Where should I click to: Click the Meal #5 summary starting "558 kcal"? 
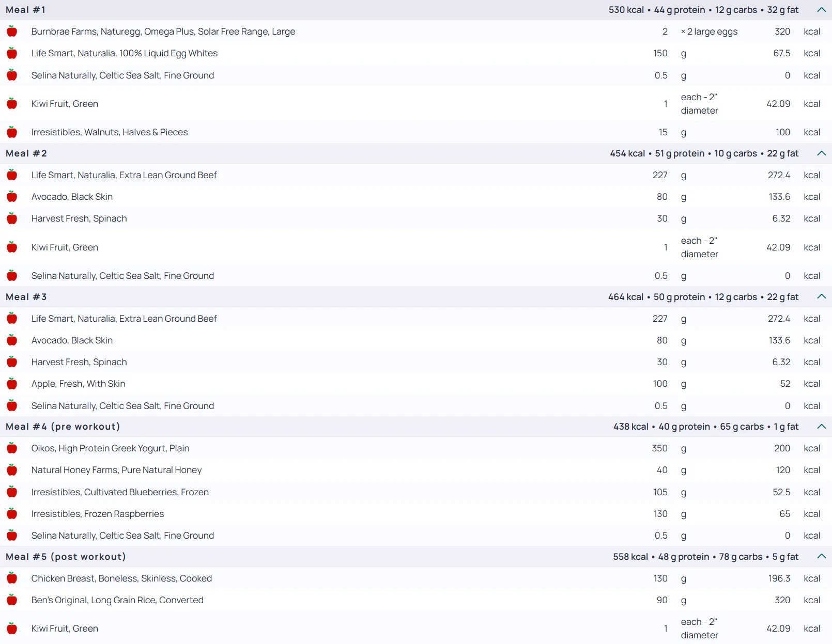coord(706,557)
